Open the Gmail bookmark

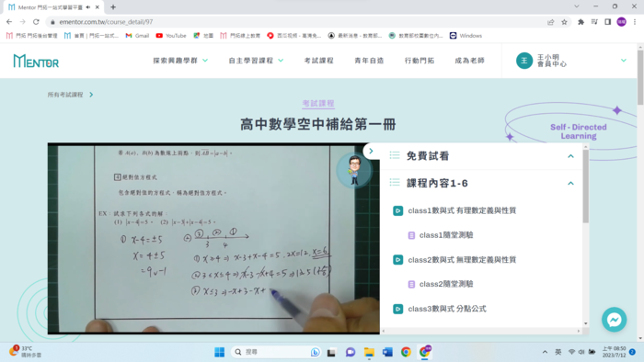coord(137,36)
